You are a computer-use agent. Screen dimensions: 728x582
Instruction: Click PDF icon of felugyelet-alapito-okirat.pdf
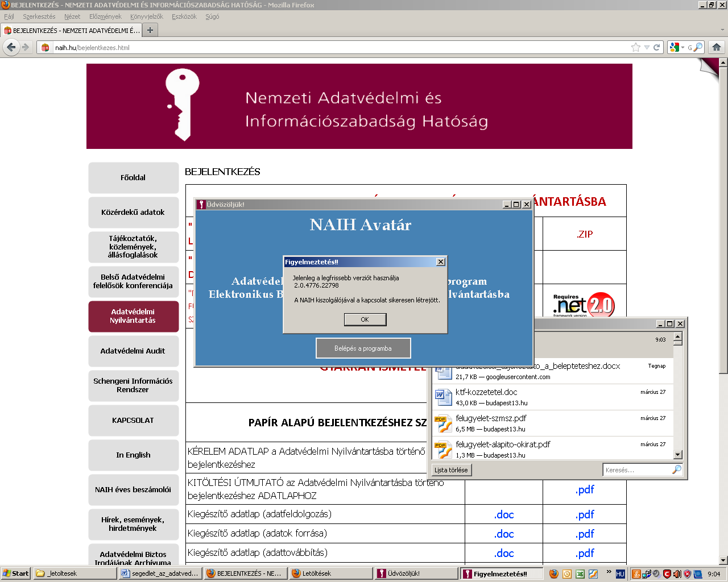[443, 450]
